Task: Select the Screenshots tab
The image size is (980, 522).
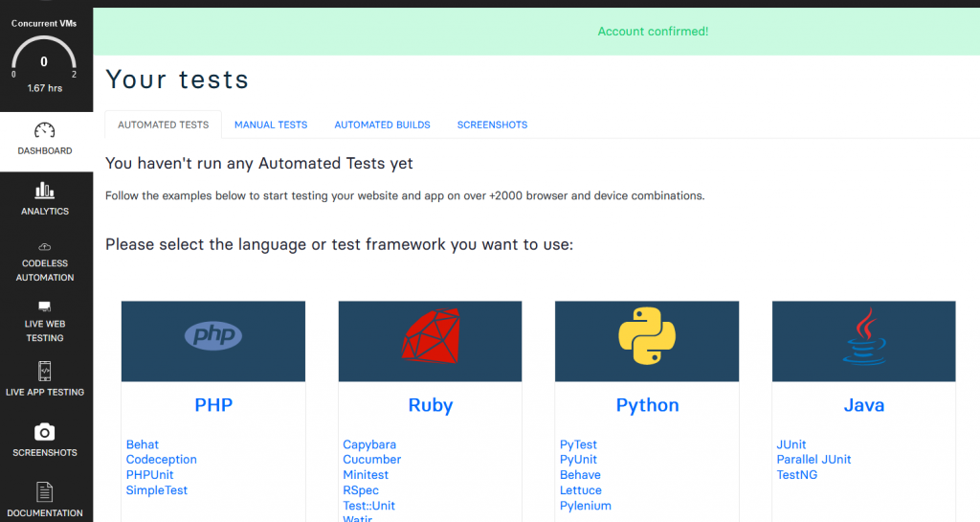Action: [x=492, y=125]
